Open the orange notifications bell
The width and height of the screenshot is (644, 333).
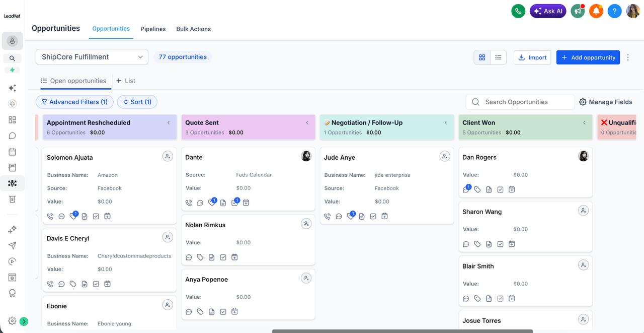pos(596,11)
